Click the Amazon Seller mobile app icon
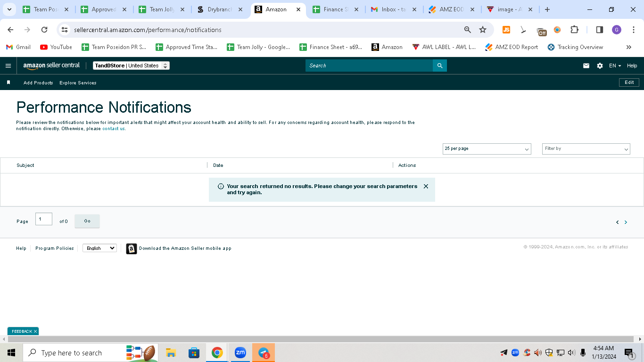Screen dimensions: 644x362 click(x=132, y=248)
